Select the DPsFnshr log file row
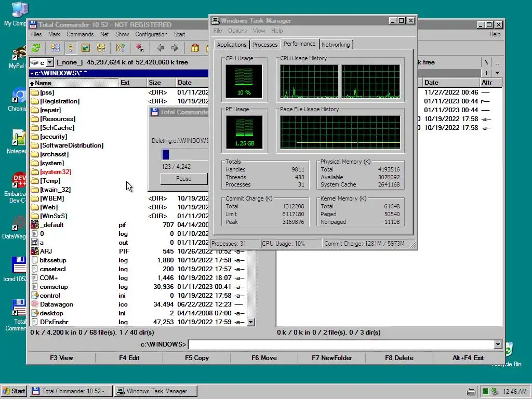Image resolution: width=532 pixels, height=399 pixels. tap(138, 322)
